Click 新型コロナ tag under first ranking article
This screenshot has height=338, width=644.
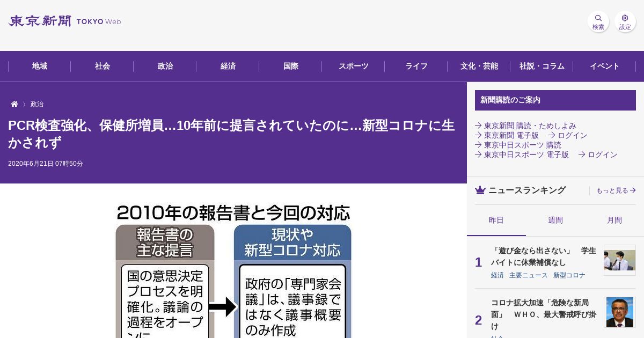pos(569,275)
